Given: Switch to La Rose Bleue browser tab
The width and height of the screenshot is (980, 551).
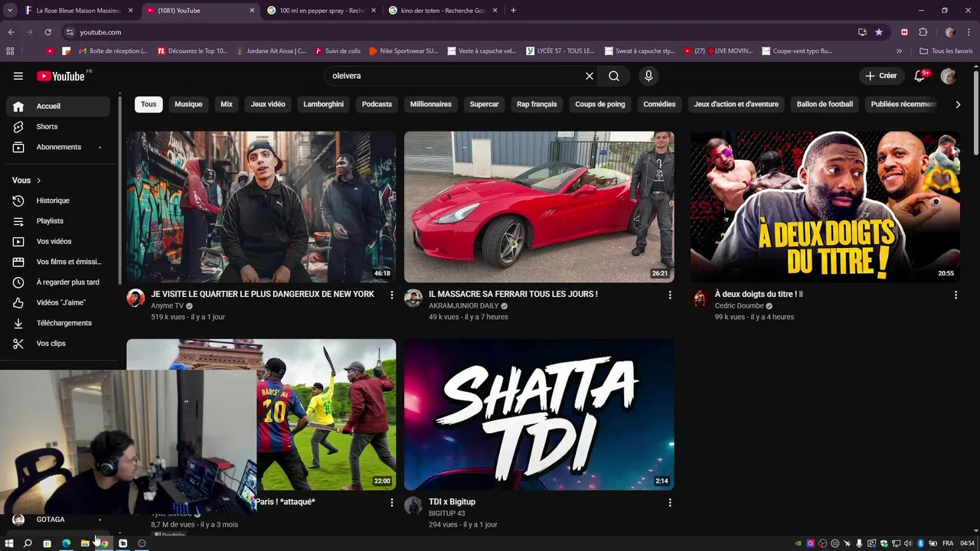Looking at the screenshot, I should [x=78, y=11].
